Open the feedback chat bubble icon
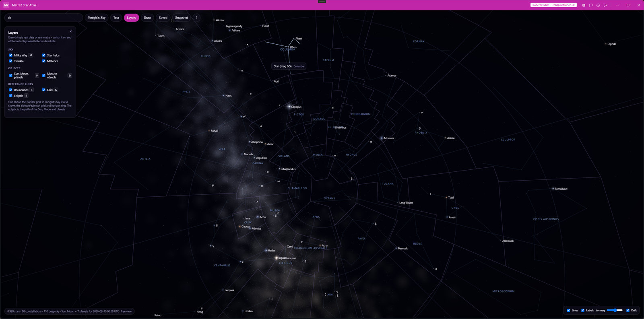Viewport: 644px width, 319px height. coord(591,5)
